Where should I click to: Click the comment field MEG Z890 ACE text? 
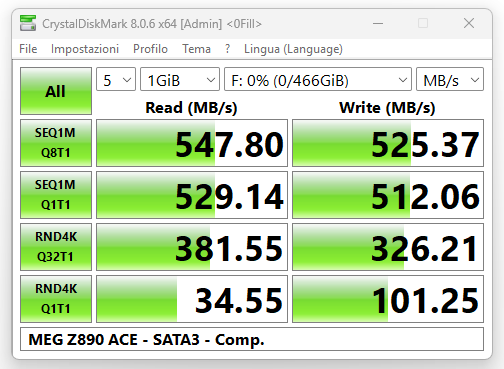coord(252,339)
